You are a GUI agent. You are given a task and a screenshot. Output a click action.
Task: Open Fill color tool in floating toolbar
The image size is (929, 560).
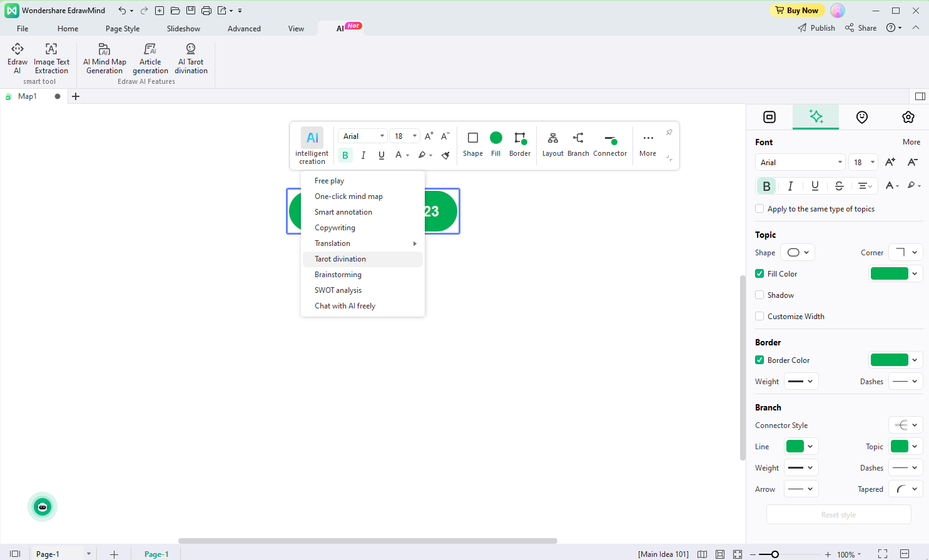496,144
